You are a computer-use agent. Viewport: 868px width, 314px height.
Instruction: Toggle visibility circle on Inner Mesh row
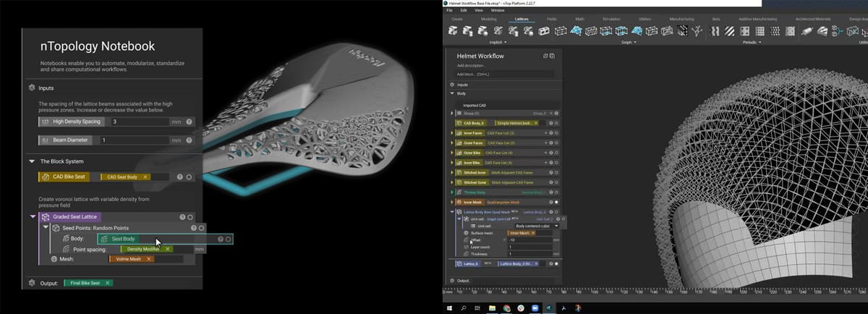(x=556, y=202)
